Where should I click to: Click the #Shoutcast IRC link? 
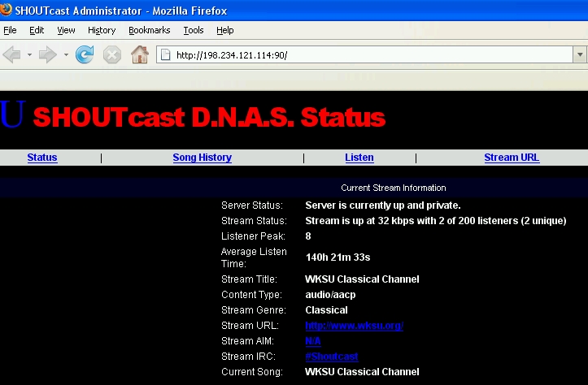click(332, 357)
